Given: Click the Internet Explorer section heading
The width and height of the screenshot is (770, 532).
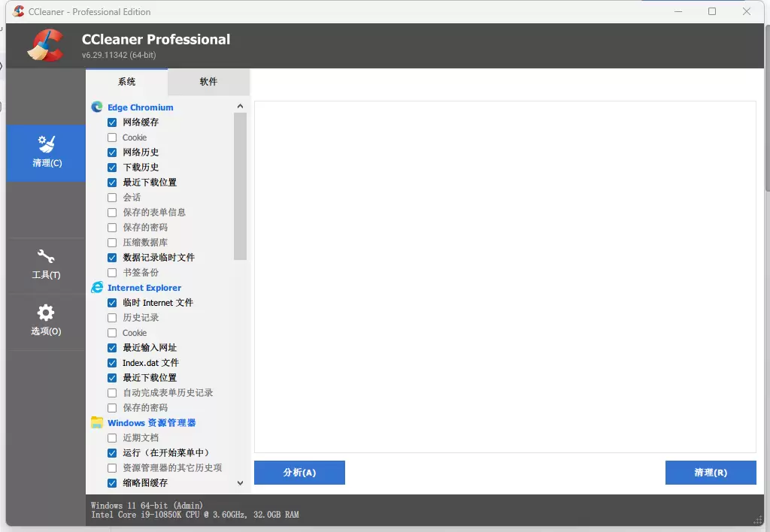Looking at the screenshot, I should pos(144,288).
